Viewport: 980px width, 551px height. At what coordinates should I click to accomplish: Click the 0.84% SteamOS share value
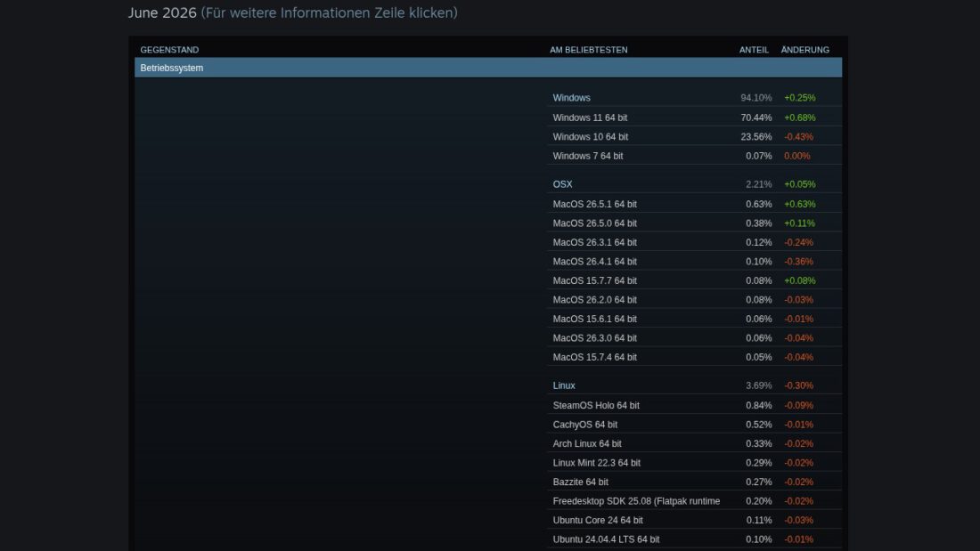click(758, 405)
